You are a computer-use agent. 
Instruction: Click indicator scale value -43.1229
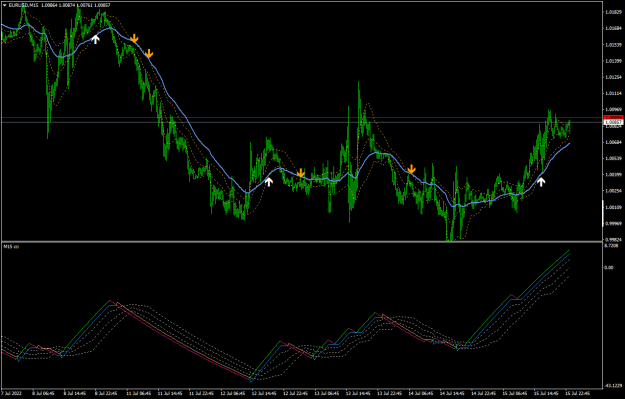click(613, 385)
